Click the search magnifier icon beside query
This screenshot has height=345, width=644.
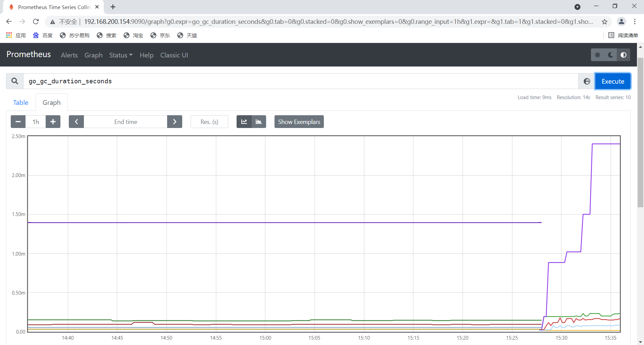(15, 81)
